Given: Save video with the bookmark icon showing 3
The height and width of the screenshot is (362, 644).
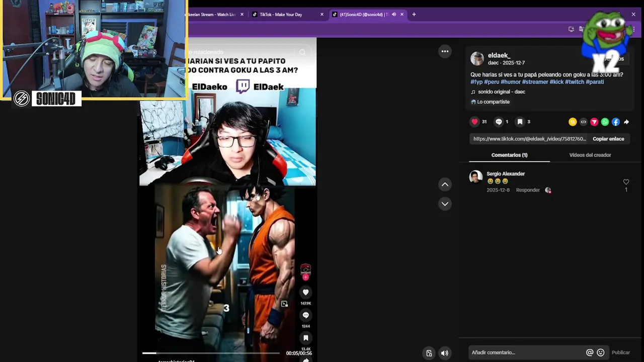Looking at the screenshot, I should click(x=520, y=122).
